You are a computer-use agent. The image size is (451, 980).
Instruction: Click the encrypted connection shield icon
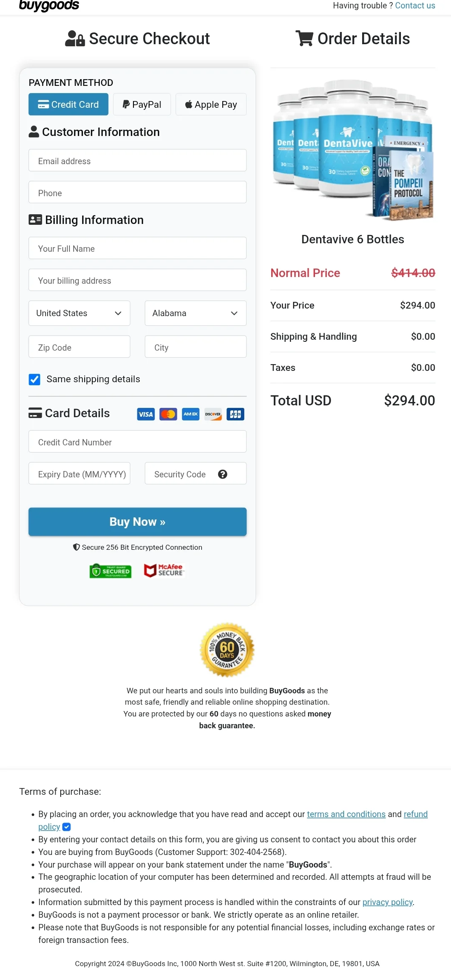pos(76,547)
